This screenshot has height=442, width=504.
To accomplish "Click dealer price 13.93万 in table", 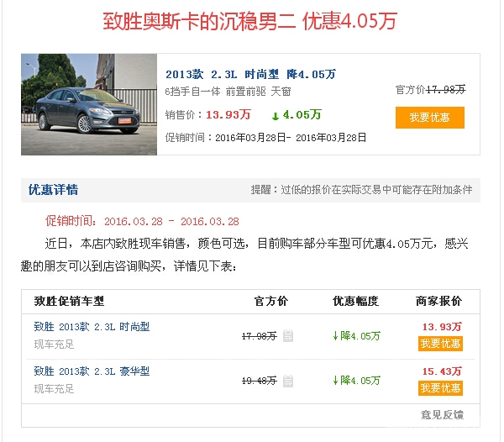I will pos(442,327).
